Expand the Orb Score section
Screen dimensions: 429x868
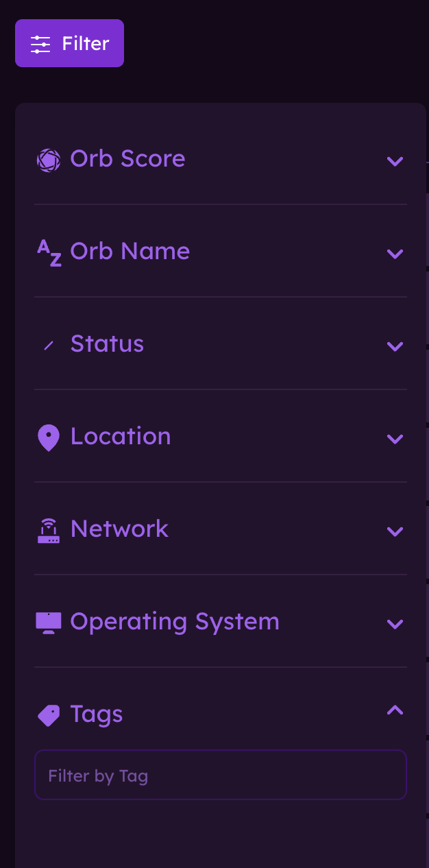point(395,162)
